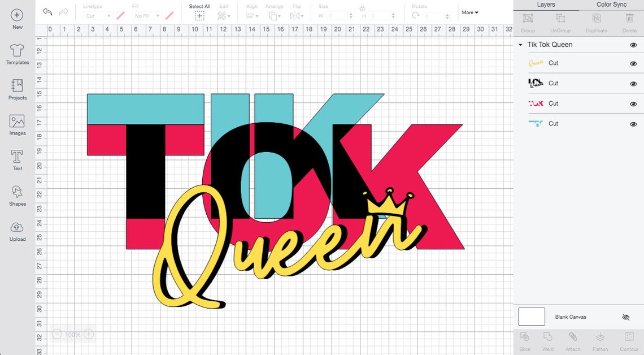The image size is (644, 355).
Task: Click the Redo arrow
Action: [x=64, y=11]
